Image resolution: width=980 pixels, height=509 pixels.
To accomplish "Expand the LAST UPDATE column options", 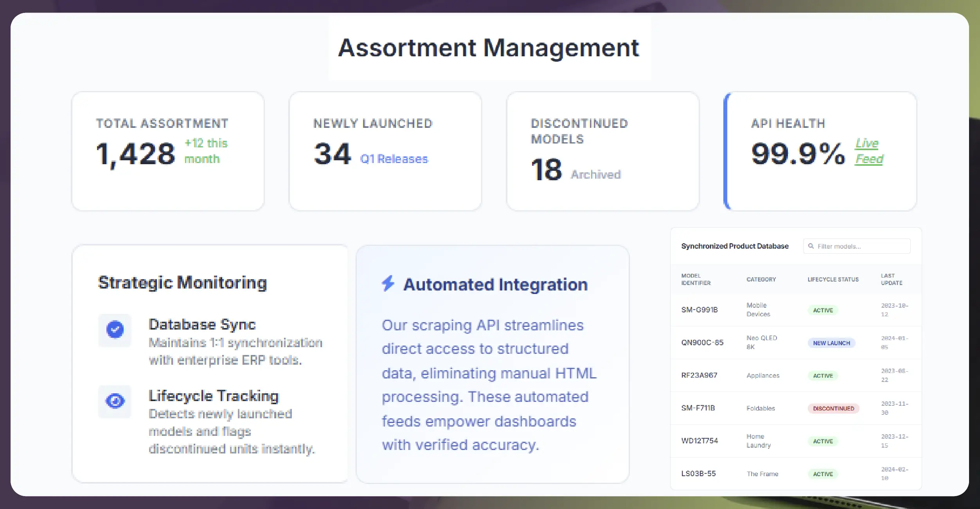I will click(x=892, y=279).
